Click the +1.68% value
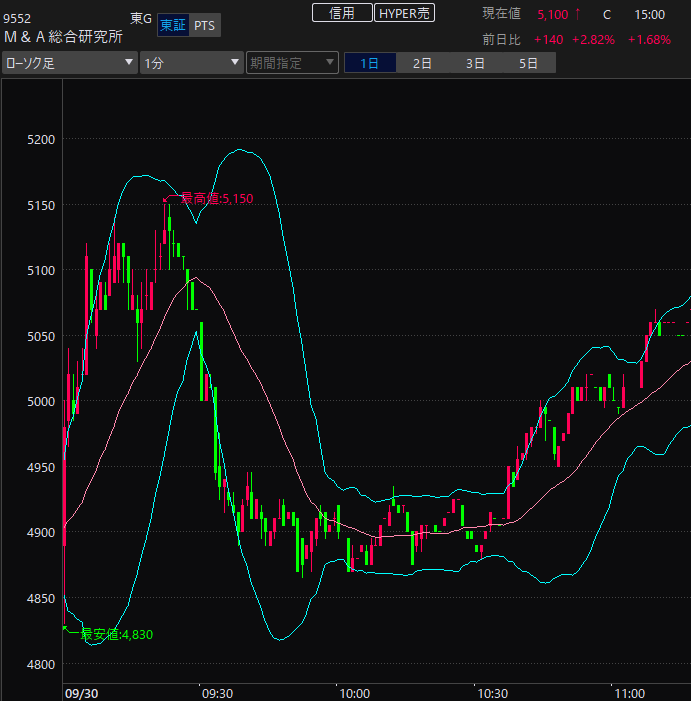Image resolution: width=691 pixels, height=701 pixels. tap(649, 40)
